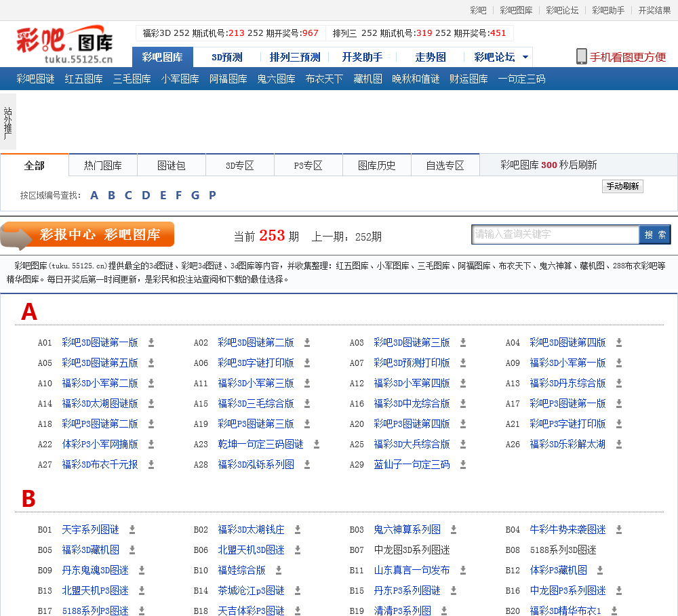Open 红五图库 in the blue bar

click(x=84, y=79)
